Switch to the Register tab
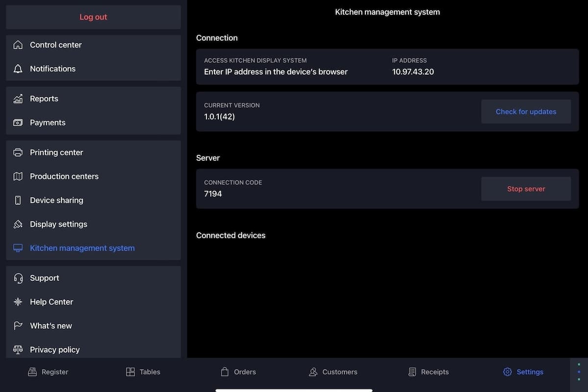Viewport: 588px width, 392px height. (48, 372)
